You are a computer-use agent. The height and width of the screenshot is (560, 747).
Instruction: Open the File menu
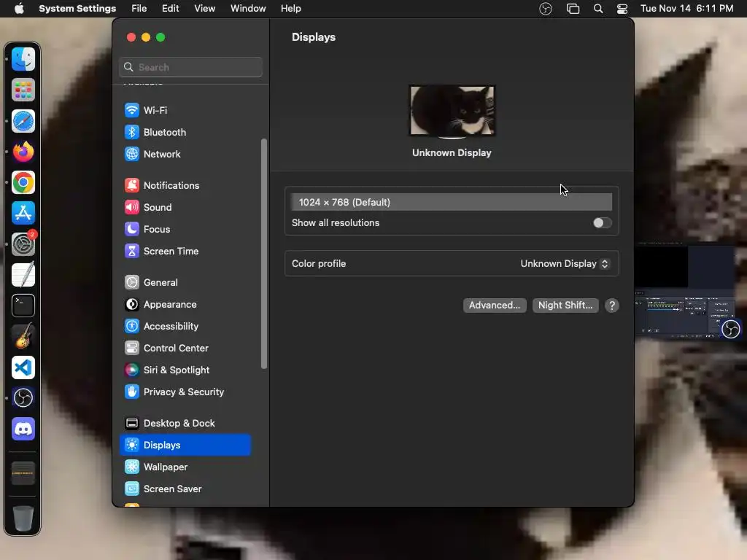pos(139,9)
